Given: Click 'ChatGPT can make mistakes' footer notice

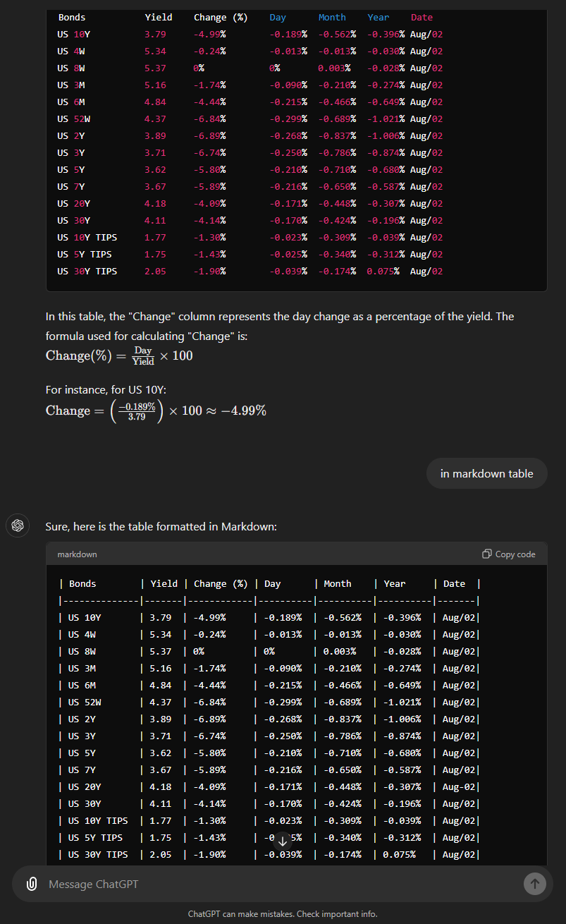Looking at the screenshot, I should click(x=283, y=914).
